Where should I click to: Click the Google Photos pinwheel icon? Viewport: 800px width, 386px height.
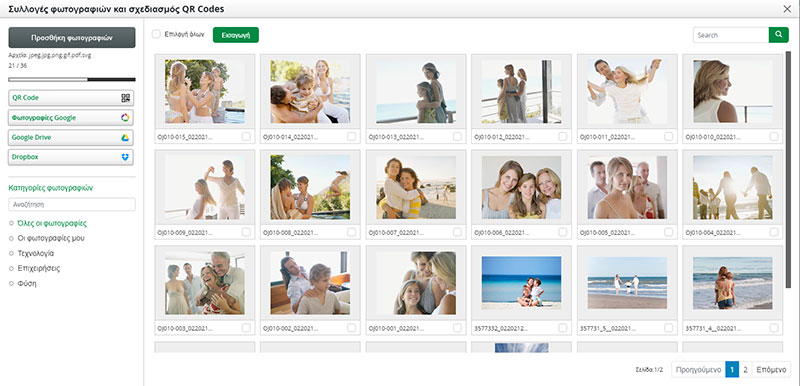pyautogui.click(x=125, y=118)
